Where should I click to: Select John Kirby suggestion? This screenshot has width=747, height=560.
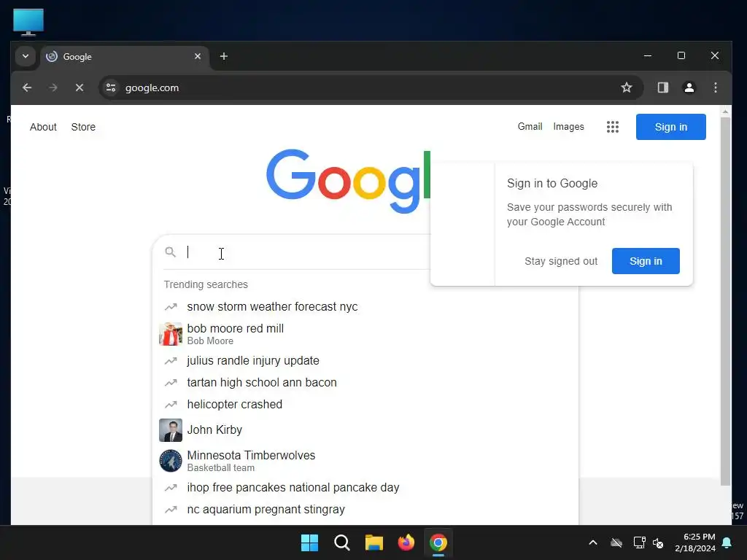click(x=365, y=430)
